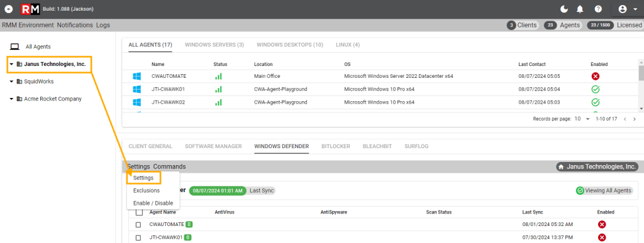Click the 23 Agents badge
Screen dimensions: 644x243
pyautogui.click(x=563, y=25)
